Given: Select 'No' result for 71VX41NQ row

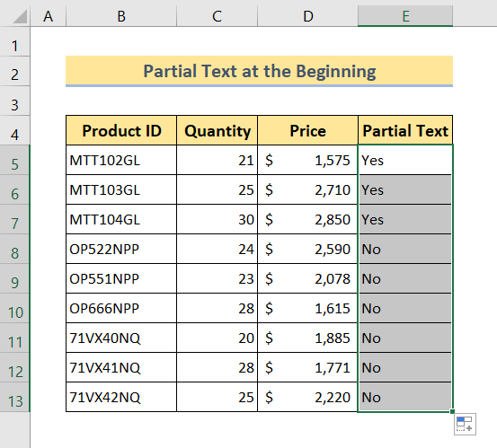Looking at the screenshot, I should (x=405, y=367).
